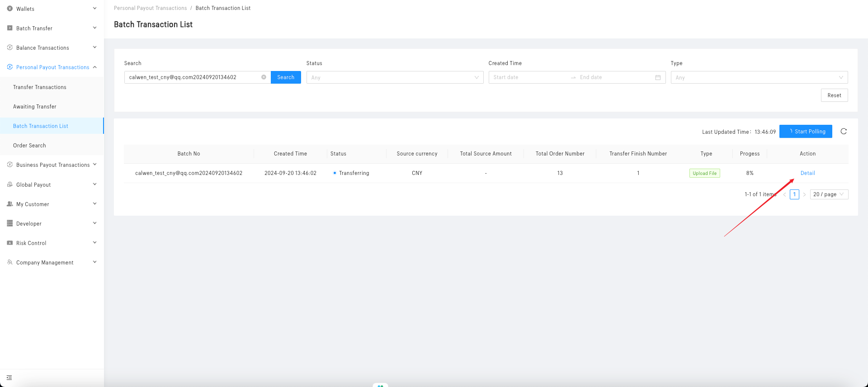Change the 20 / page size selector
868x387 pixels.
click(x=829, y=194)
